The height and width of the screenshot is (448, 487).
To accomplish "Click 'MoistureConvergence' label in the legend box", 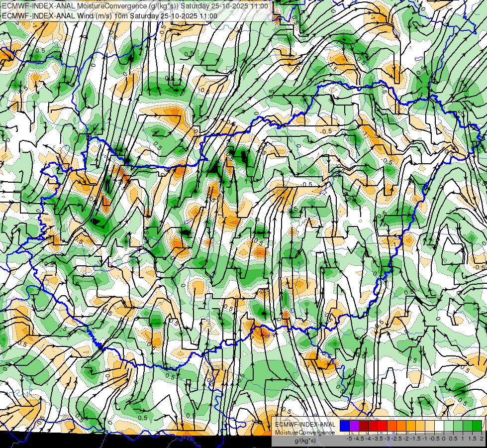I will 305,433.
